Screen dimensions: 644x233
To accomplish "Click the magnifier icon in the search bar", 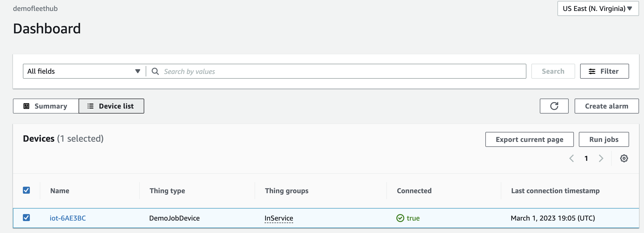I will (155, 71).
